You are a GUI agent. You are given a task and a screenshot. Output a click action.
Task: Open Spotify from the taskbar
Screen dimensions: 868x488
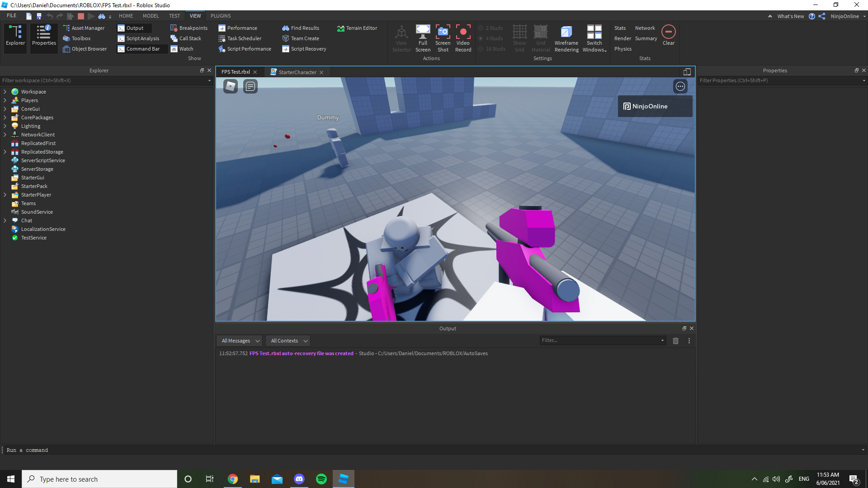click(x=321, y=479)
